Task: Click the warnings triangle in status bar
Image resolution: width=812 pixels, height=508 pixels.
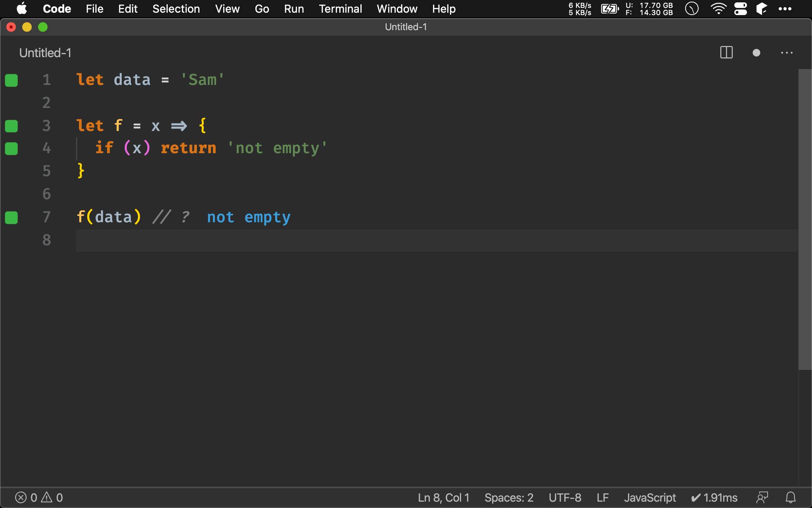Action: [x=47, y=497]
